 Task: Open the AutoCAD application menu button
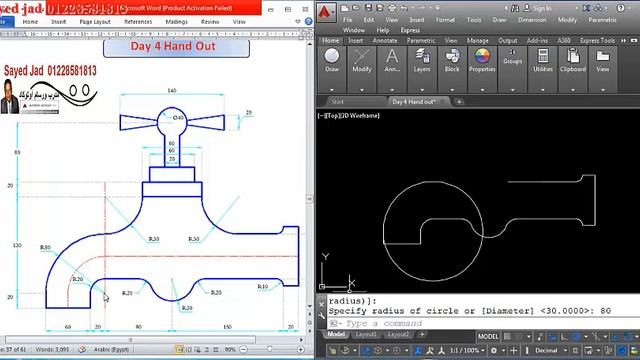point(326,12)
